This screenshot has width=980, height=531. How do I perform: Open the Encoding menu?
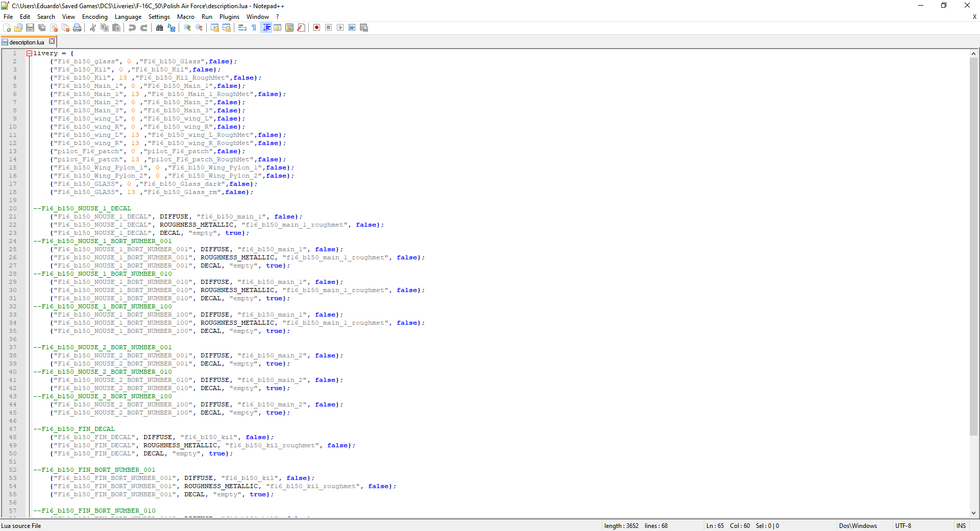pos(95,17)
